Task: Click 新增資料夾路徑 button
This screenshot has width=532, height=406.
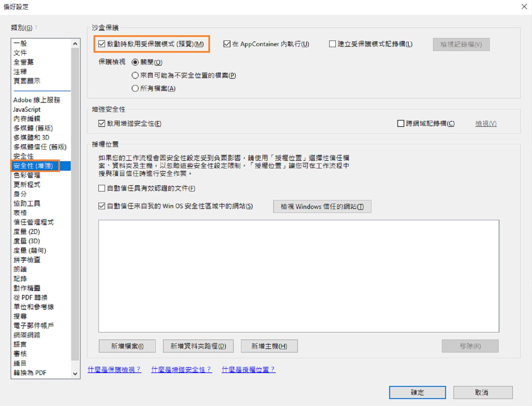Action: click(x=198, y=346)
